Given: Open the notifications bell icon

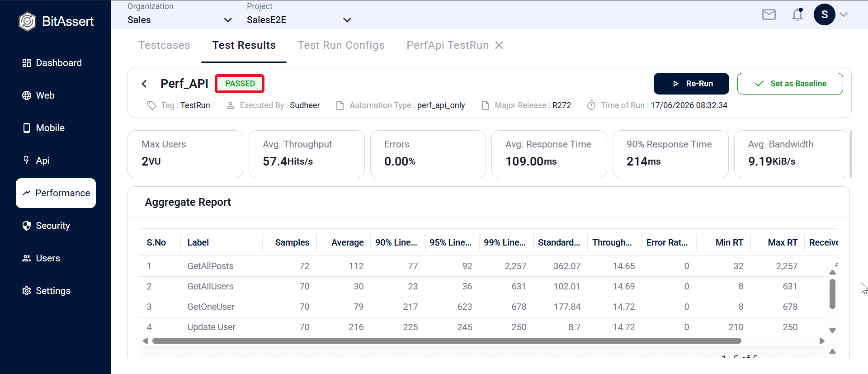Looking at the screenshot, I should 797,14.
